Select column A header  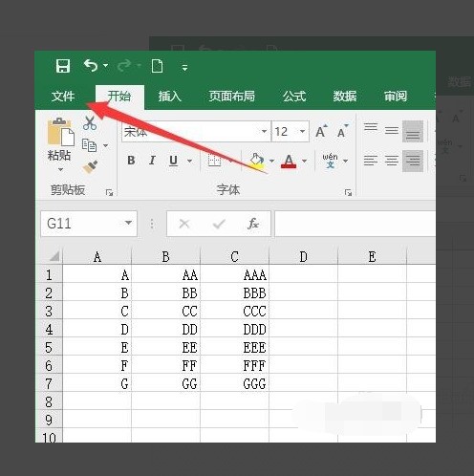[x=97, y=256]
